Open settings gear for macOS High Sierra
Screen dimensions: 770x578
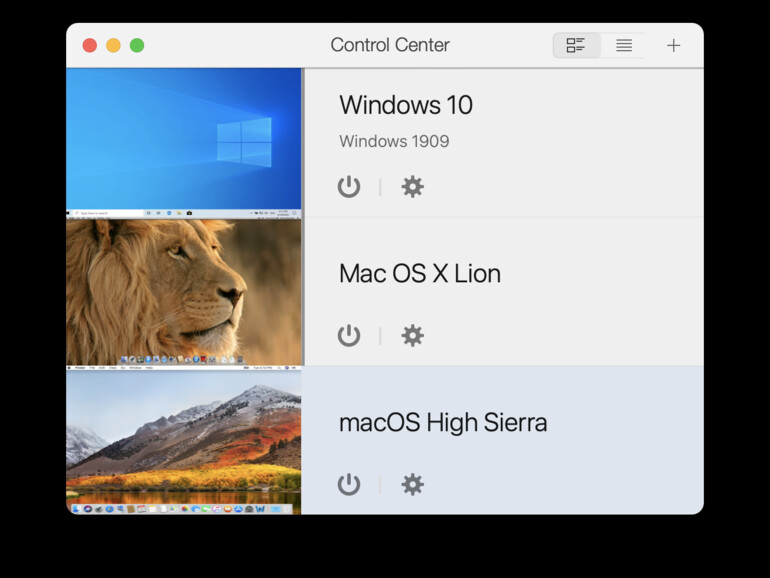412,484
